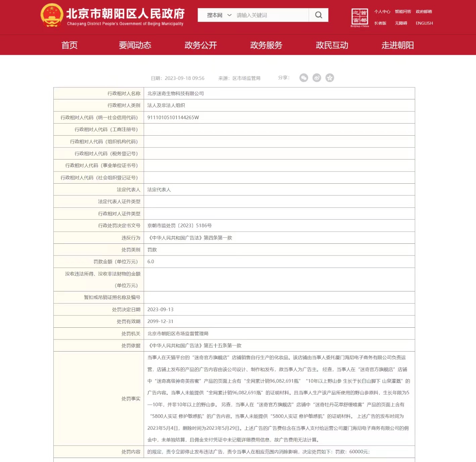Select the fine amount 6.0
Viewport: 476px width, 462px height.
pyautogui.click(x=151, y=262)
